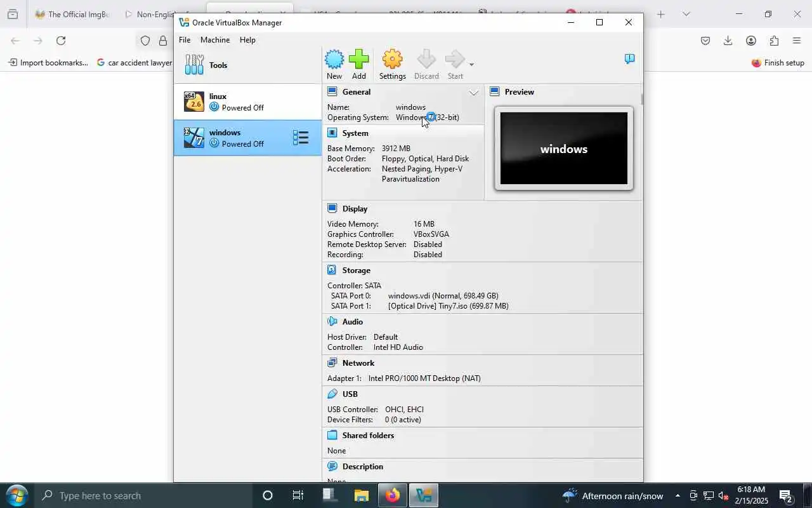Click the Storage section disk icon
Image resolution: width=812 pixels, height=508 pixels.
(332, 270)
